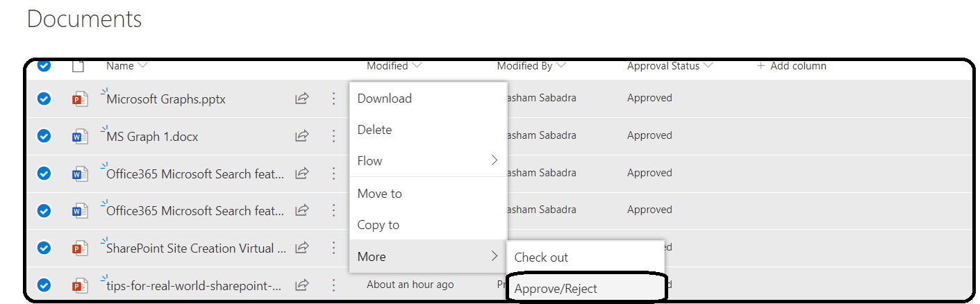Screen dimensions: 980x304
Task: Click the file type column header icon
Action: coord(78,66)
